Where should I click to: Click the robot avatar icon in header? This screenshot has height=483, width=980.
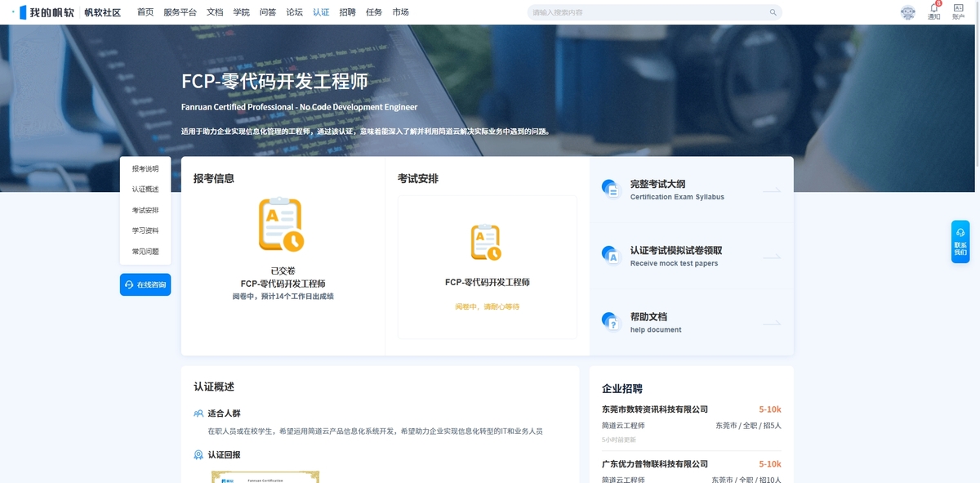coord(908,12)
